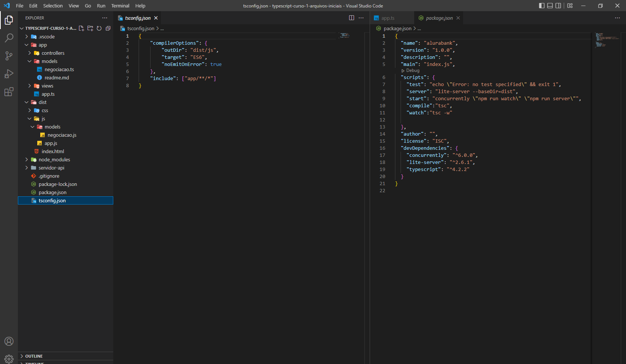Open Selection menu
The height and width of the screenshot is (364, 626).
(53, 6)
